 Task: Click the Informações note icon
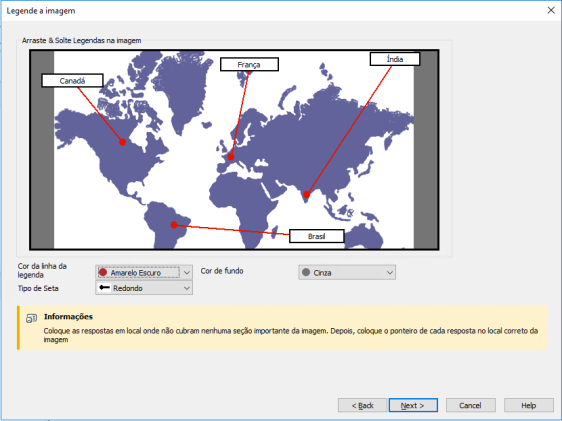pos(32,318)
